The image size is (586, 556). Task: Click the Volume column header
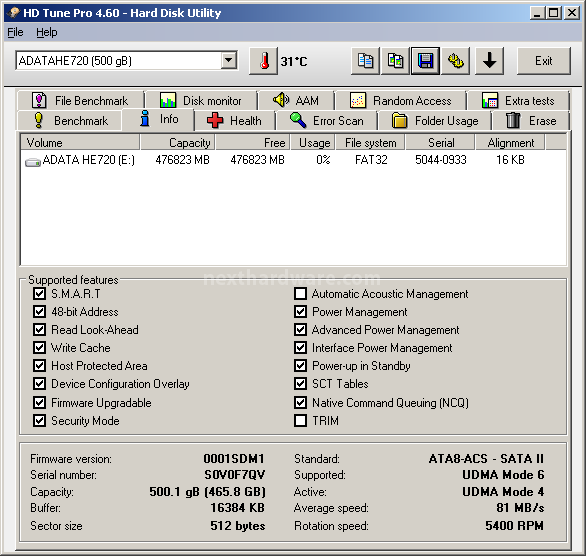click(x=80, y=143)
